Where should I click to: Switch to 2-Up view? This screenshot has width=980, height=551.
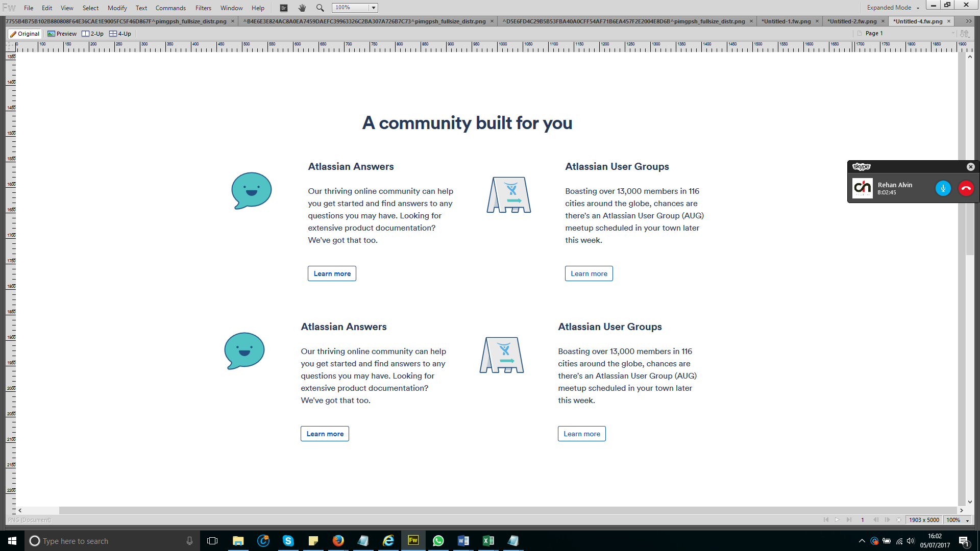(92, 34)
